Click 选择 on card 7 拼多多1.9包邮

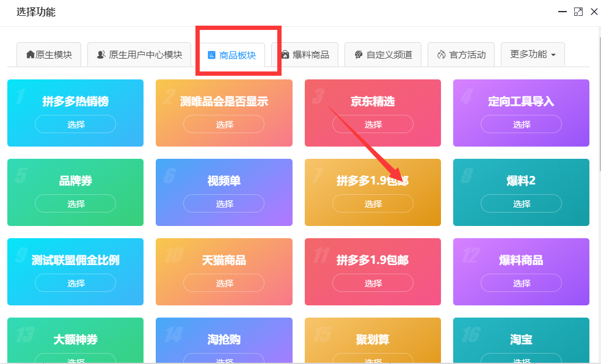(x=373, y=203)
